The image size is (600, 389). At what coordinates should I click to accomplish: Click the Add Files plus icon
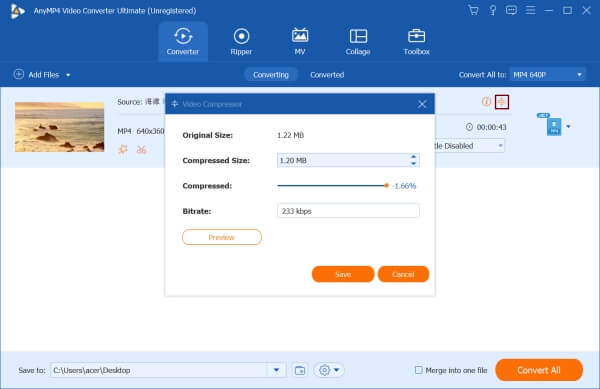[x=18, y=74]
